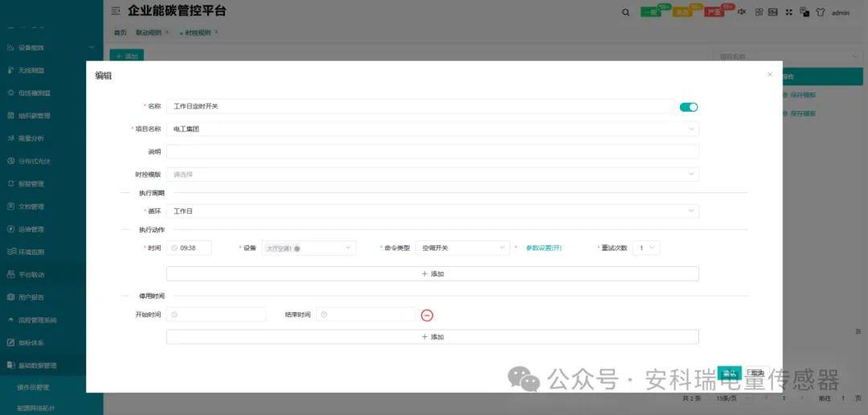Viewport: 868px width, 415px height.
Task: Switch to the 联动规则 tab
Action: 149,33
